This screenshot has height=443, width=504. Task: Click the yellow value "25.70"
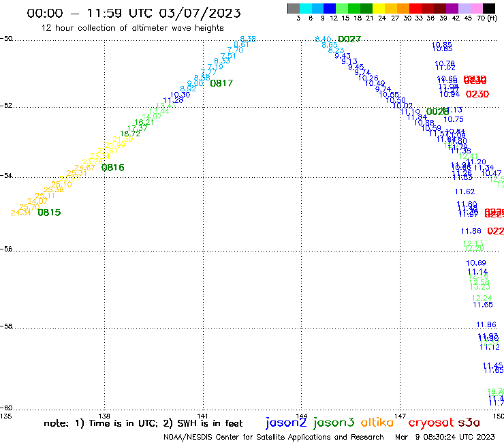tap(29, 207)
